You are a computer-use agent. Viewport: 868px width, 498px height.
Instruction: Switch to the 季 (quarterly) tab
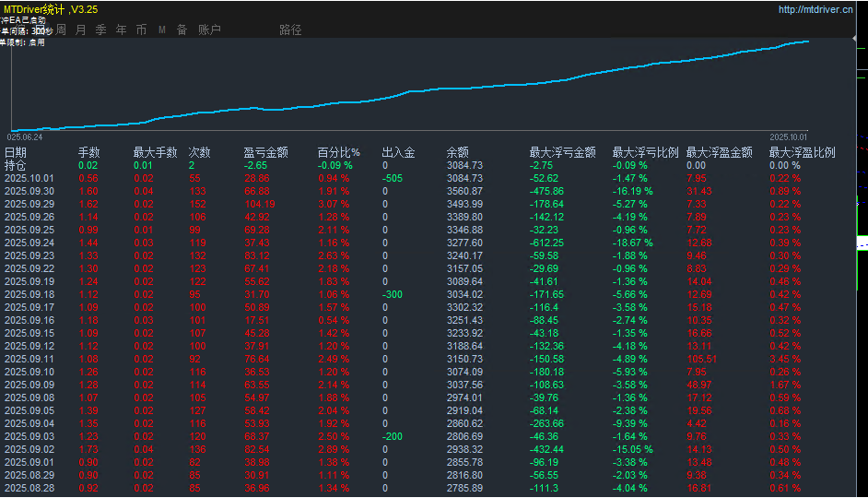click(100, 30)
